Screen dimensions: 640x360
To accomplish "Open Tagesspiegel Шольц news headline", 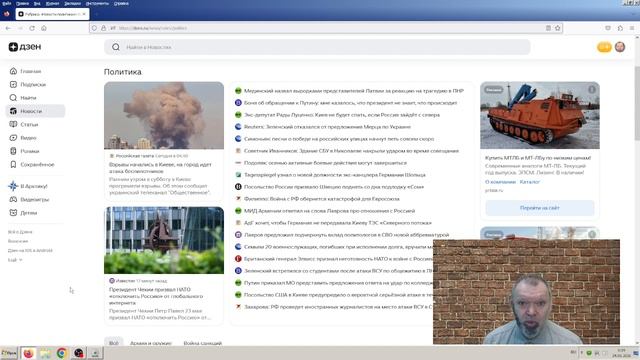I will tap(335, 175).
